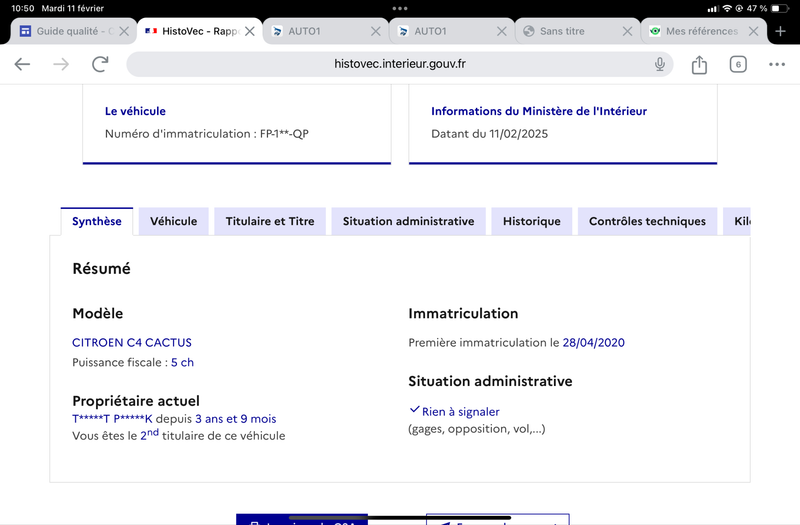Click the 5 ch fiscal power value
The height and width of the screenshot is (525, 800).
pos(182,362)
